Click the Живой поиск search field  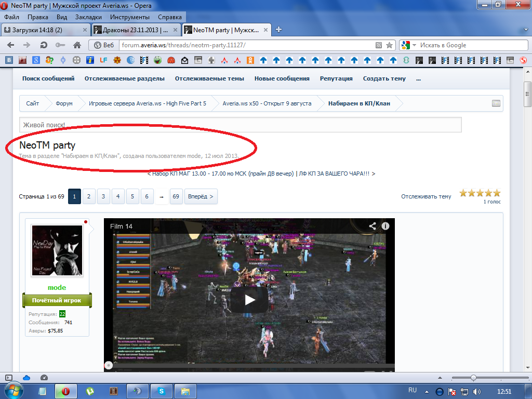240,125
